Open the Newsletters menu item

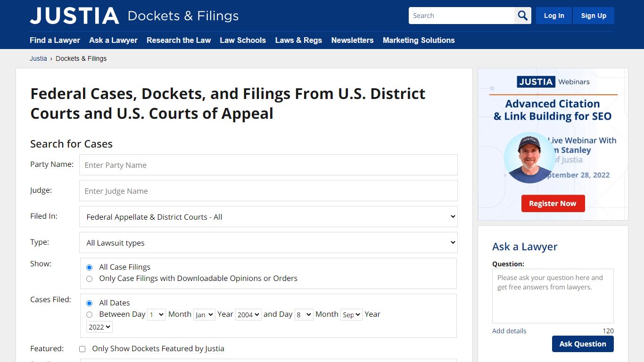coord(352,40)
